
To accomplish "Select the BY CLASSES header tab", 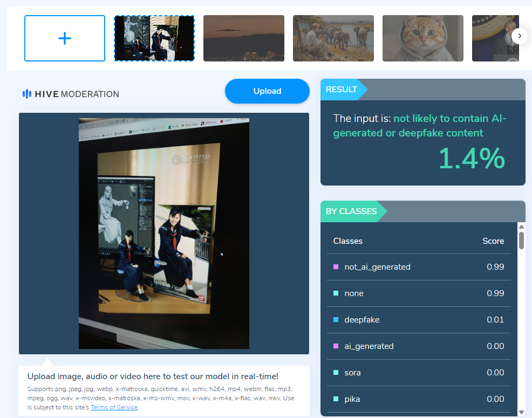I will [x=351, y=211].
